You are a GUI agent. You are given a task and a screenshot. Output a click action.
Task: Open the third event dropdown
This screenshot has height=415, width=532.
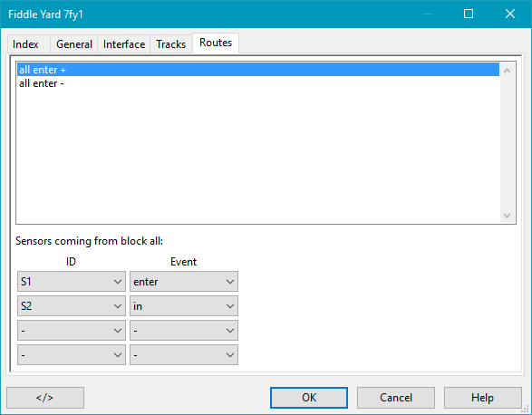point(184,330)
